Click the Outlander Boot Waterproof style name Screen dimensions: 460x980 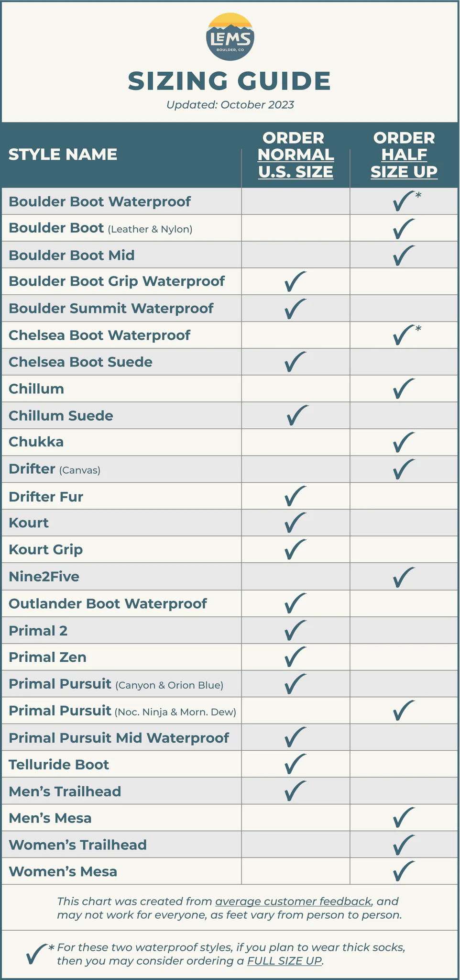coord(108,603)
